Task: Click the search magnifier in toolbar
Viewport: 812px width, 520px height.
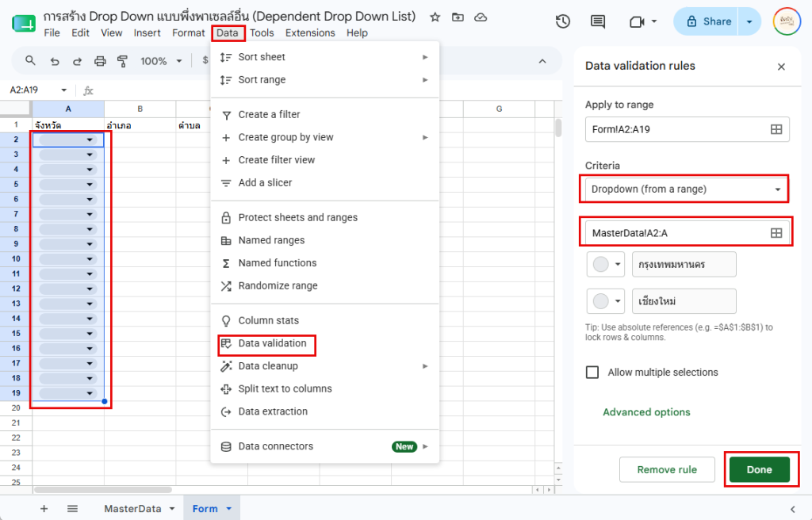Action: (x=31, y=60)
